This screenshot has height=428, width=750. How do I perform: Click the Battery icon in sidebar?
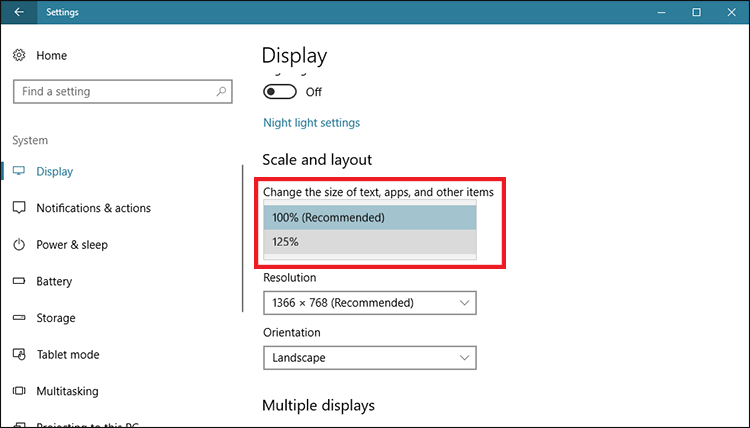point(19,282)
